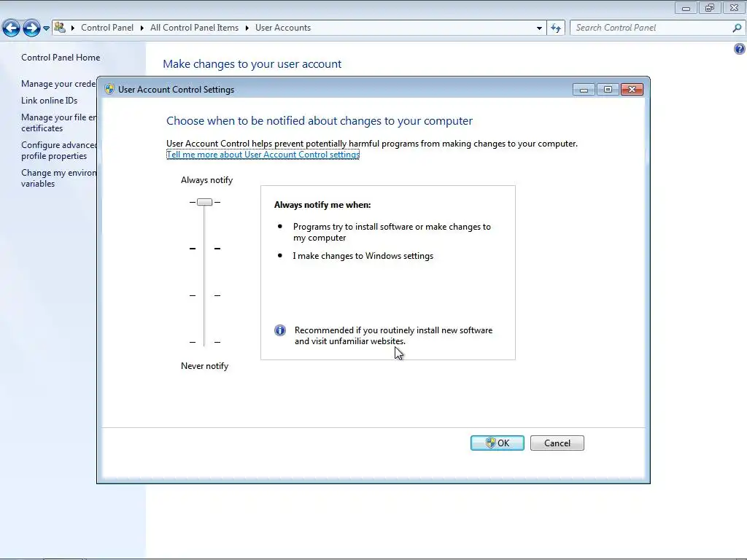The width and height of the screenshot is (747, 560).
Task: Minimize the User Account Control Settings dialog
Action: click(x=584, y=90)
